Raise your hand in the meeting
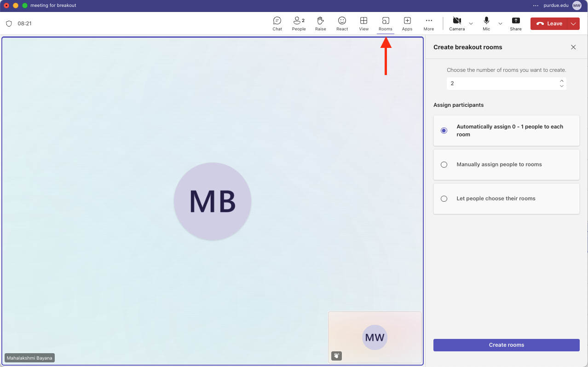Viewport: 588px width, 367px height. [x=320, y=23]
